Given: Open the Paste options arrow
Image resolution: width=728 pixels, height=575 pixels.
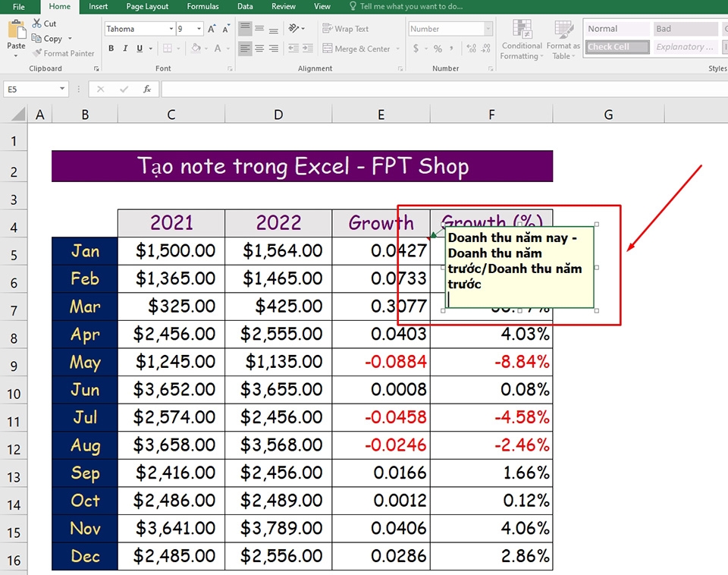Looking at the screenshot, I should point(16,56).
